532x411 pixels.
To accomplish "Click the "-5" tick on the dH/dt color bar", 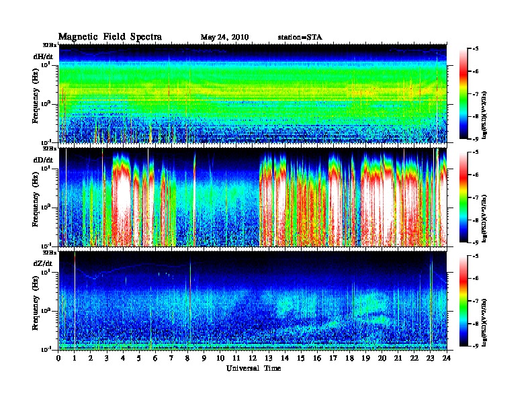I will point(476,49).
